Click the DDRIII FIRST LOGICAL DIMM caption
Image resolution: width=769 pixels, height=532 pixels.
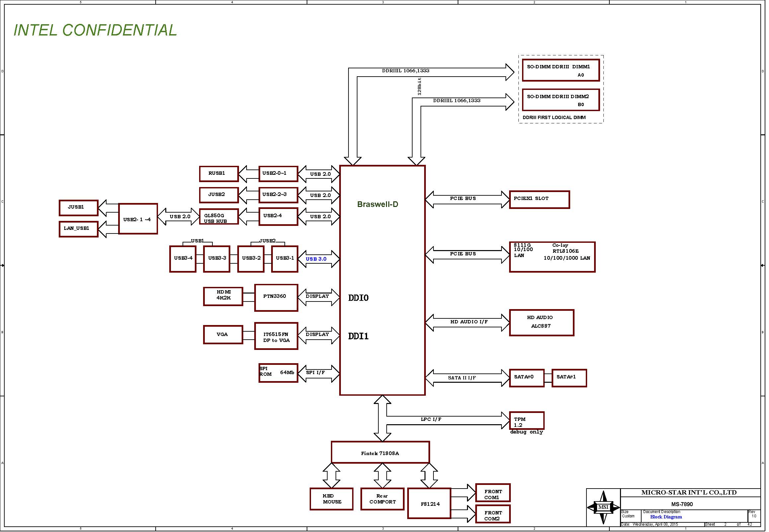click(x=554, y=117)
